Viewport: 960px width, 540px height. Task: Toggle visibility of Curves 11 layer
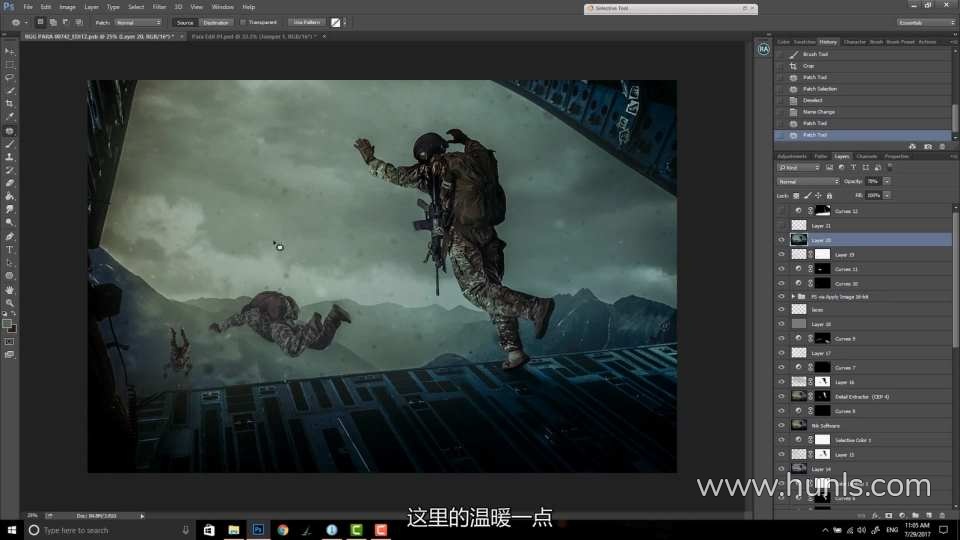pyautogui.click(x=781, y=269)
